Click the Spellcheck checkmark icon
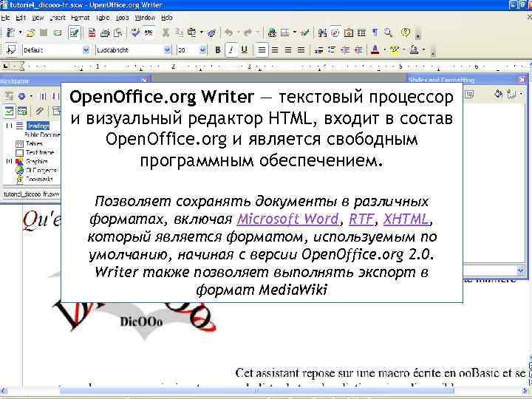This screenshot has height=399, width=532. 136,33
